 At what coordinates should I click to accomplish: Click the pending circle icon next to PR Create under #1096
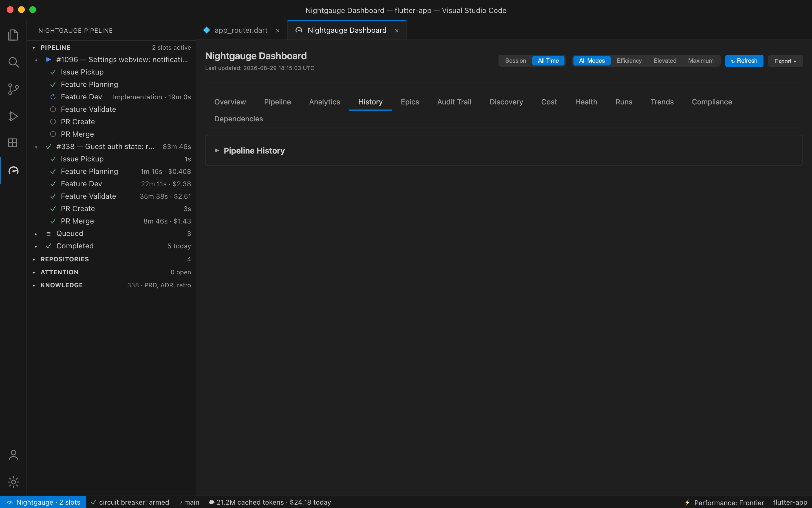tap(53, 122)
